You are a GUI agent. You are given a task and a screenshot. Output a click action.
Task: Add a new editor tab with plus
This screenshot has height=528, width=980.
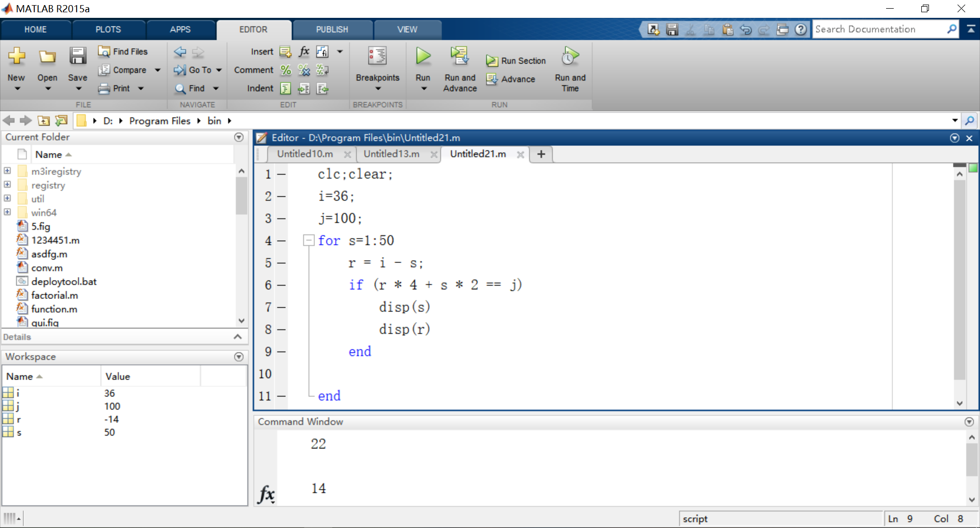pos(541,154)
